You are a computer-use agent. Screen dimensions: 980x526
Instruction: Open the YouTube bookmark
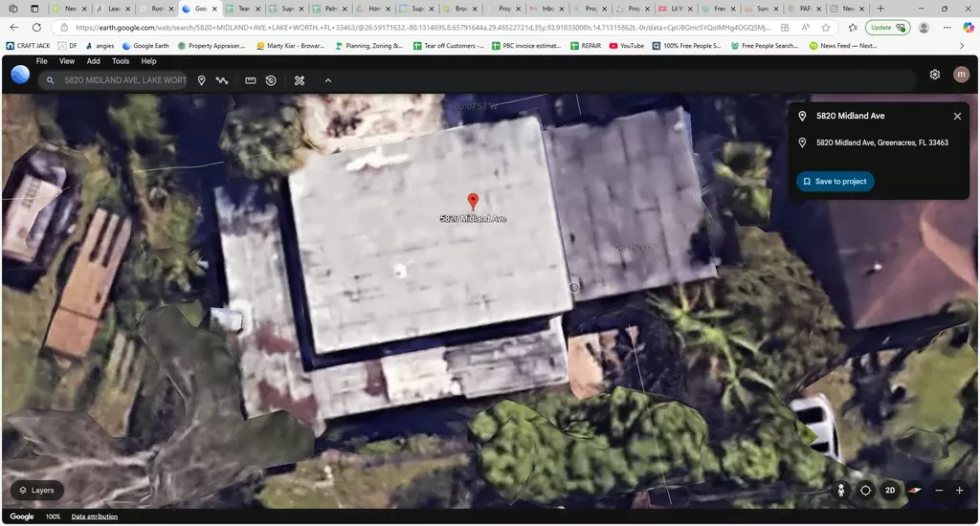pyautogui.click(x=626, y=46)
